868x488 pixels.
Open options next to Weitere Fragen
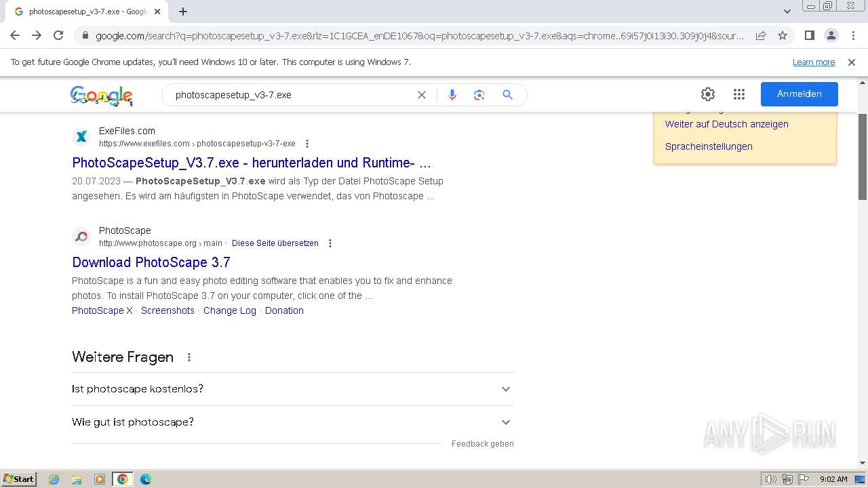(189, 357)
